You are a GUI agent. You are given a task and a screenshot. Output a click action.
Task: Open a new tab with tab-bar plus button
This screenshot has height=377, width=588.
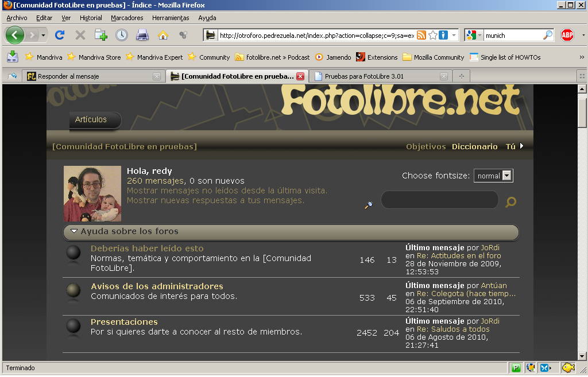461,76
